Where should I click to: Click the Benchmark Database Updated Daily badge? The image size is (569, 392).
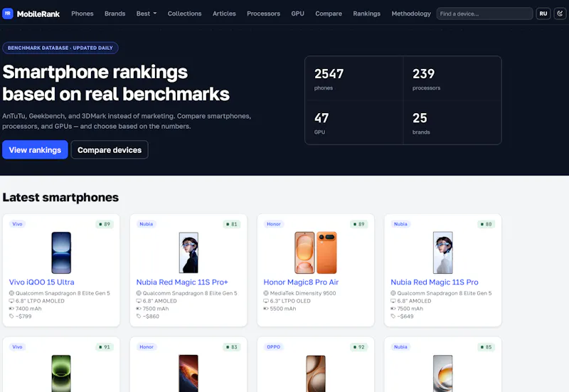60,48
